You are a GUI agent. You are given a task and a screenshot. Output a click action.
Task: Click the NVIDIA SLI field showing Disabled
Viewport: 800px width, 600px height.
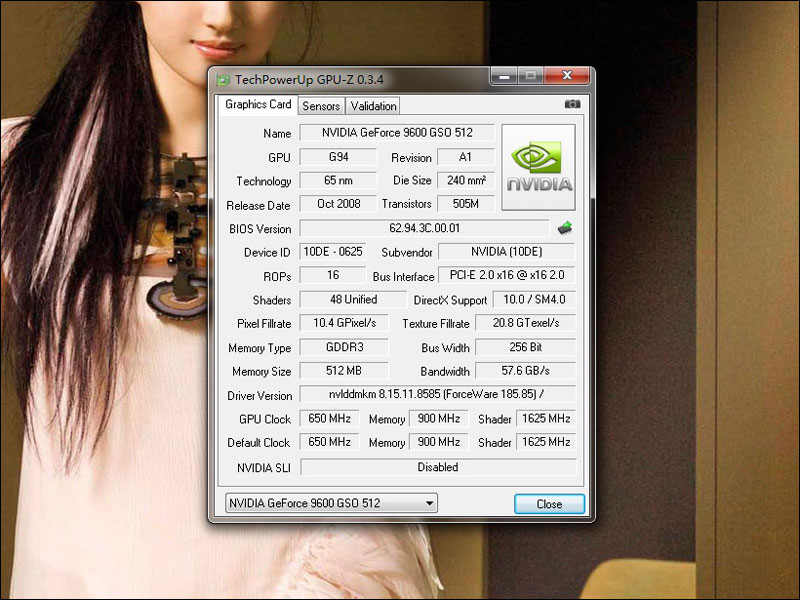pyautogui.click(x=438, y=467)
